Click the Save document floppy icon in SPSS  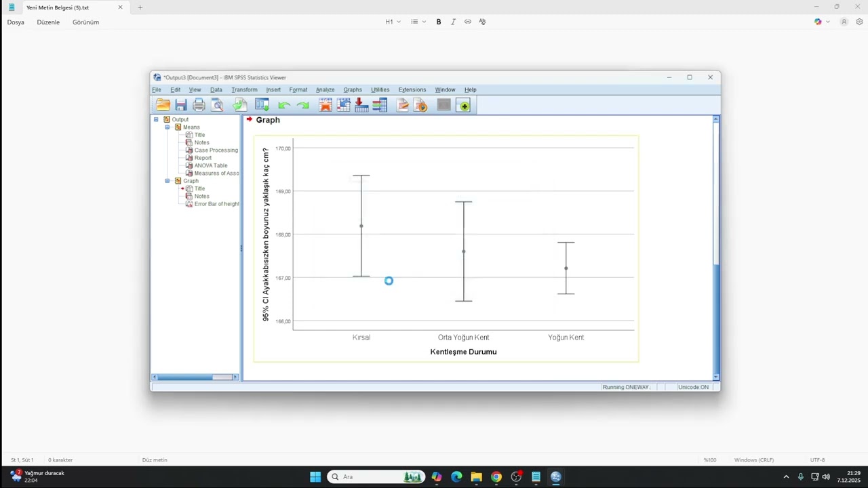[x=180, y=105]
